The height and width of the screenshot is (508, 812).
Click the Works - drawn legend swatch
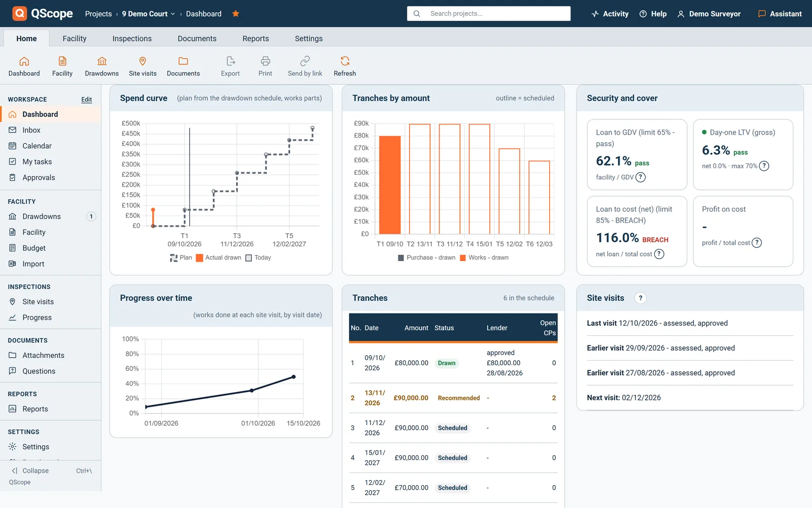pos(463,258)
